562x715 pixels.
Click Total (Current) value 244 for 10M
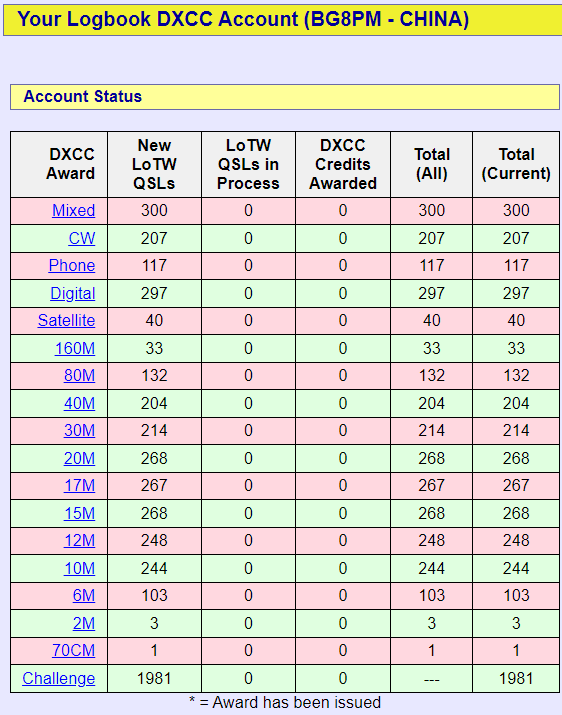516,569
